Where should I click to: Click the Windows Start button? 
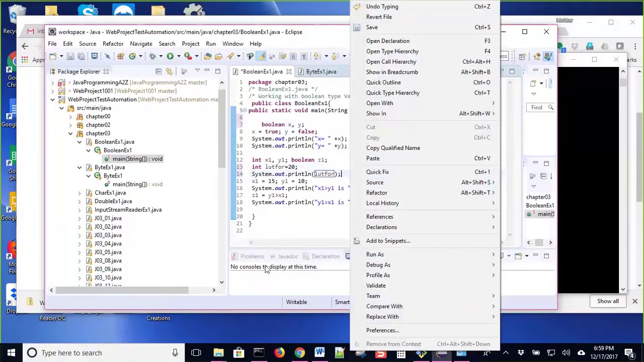point(11,352)
